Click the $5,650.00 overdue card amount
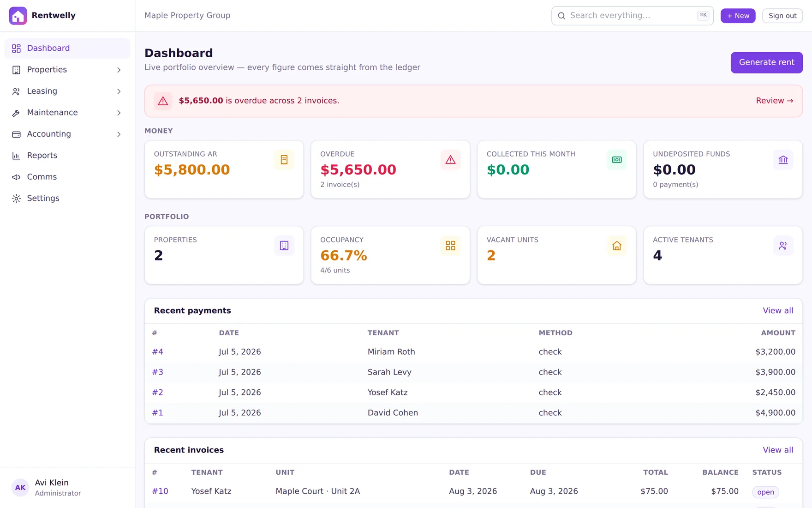Viewport: 812px width, 508px height. 358,170
